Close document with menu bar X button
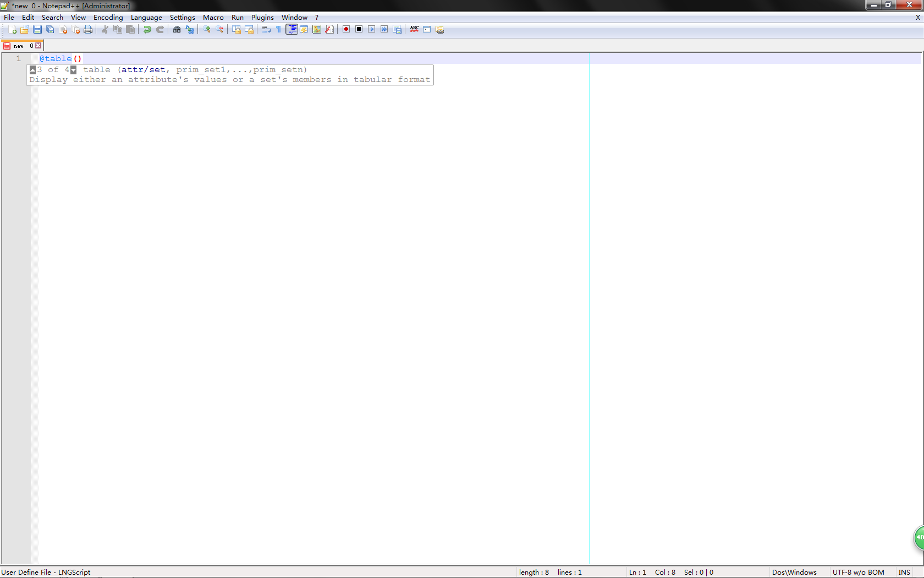The height and width of the screenshot is (578, 924). [917, 17]
